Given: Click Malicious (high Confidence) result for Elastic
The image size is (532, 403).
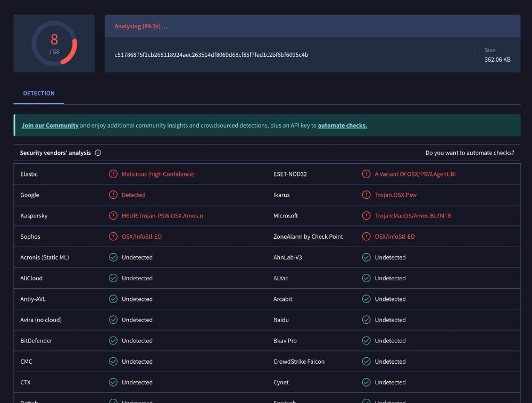Looking at the screenshot, I should coord(158,174).
